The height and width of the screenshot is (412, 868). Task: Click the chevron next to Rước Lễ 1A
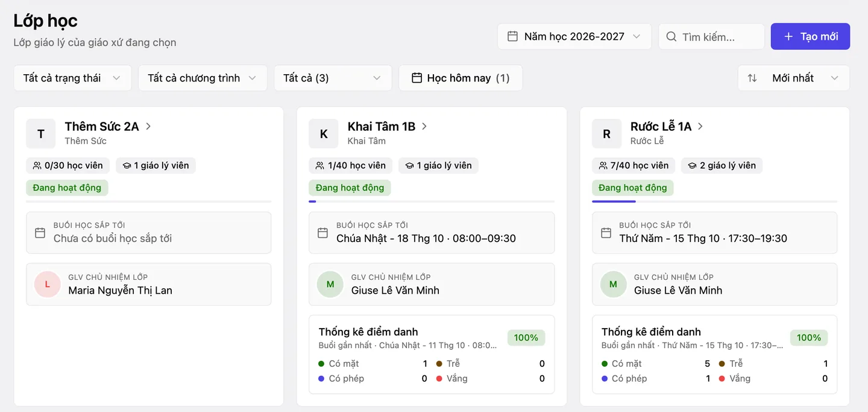[x=700, y=126]
